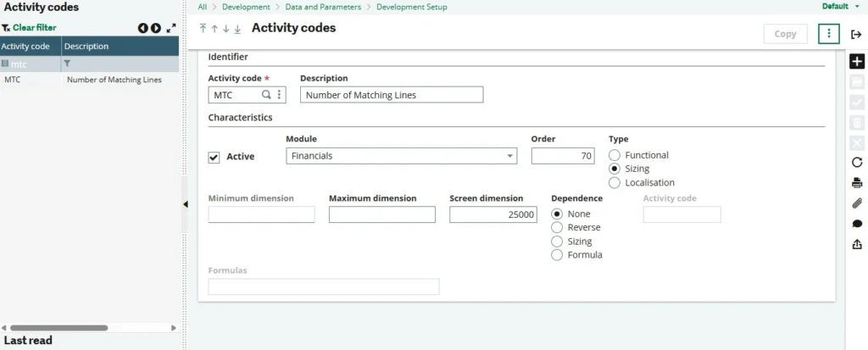Open the three-dot more actions button

click(829, 34)
